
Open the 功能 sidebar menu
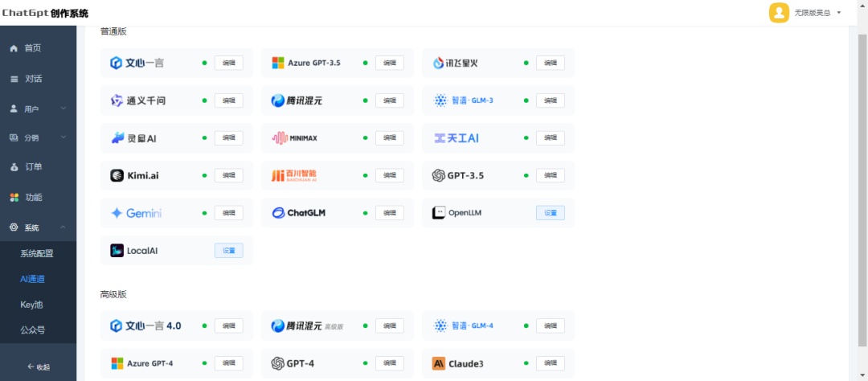[x=39, y=197]
